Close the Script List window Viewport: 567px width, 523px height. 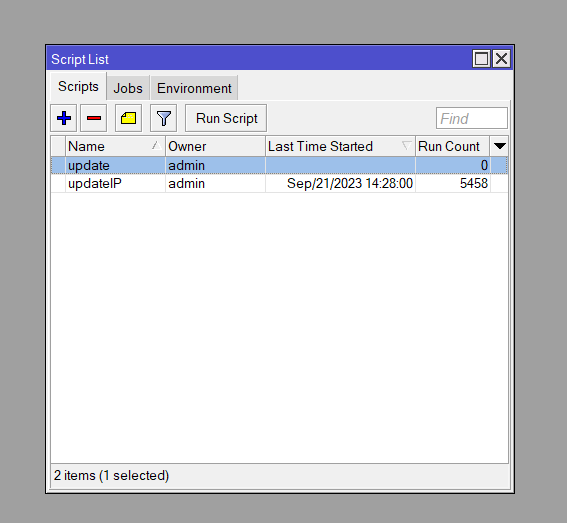point(502,59)
